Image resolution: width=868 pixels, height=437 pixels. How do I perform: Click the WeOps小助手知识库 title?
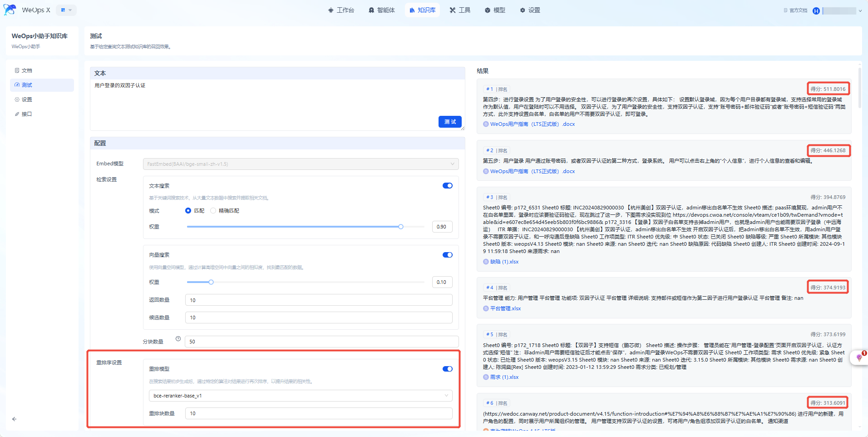[x=39, y=36]
